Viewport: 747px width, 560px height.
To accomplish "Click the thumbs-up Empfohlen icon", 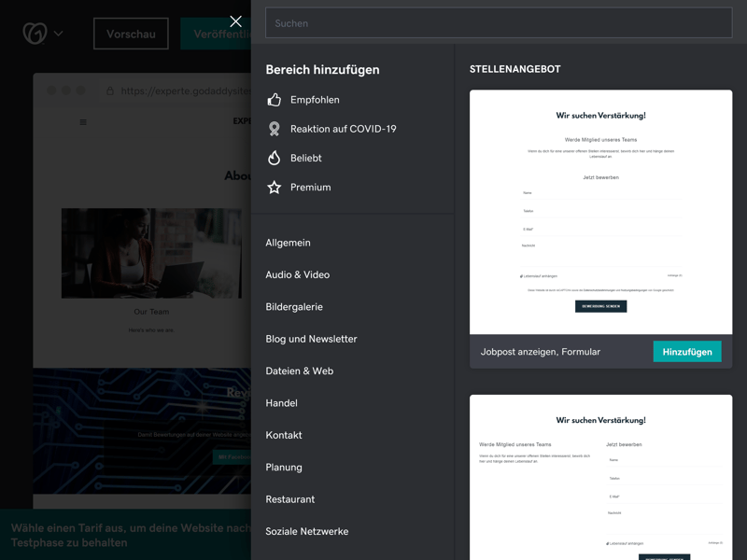I will [x=275, y=100].
